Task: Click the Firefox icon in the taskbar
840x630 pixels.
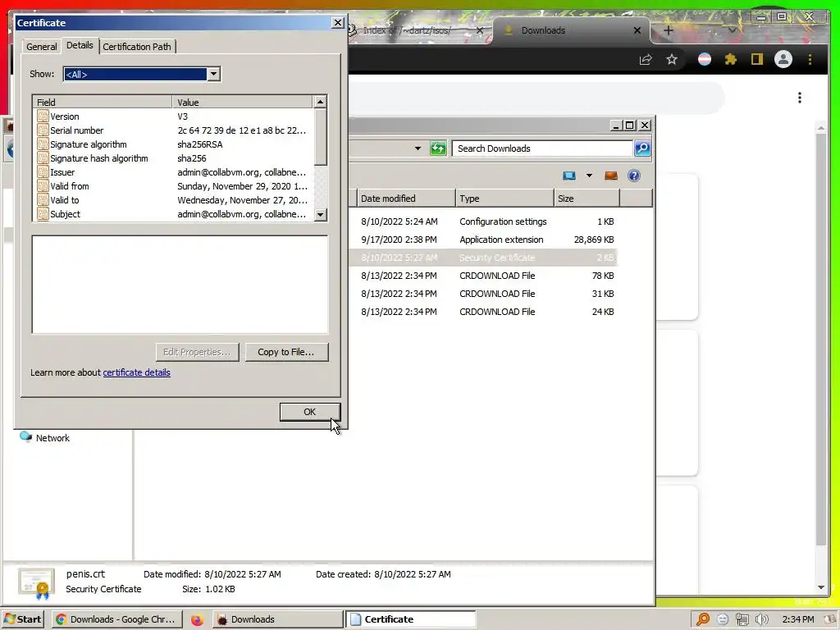Action: [197, 620]
